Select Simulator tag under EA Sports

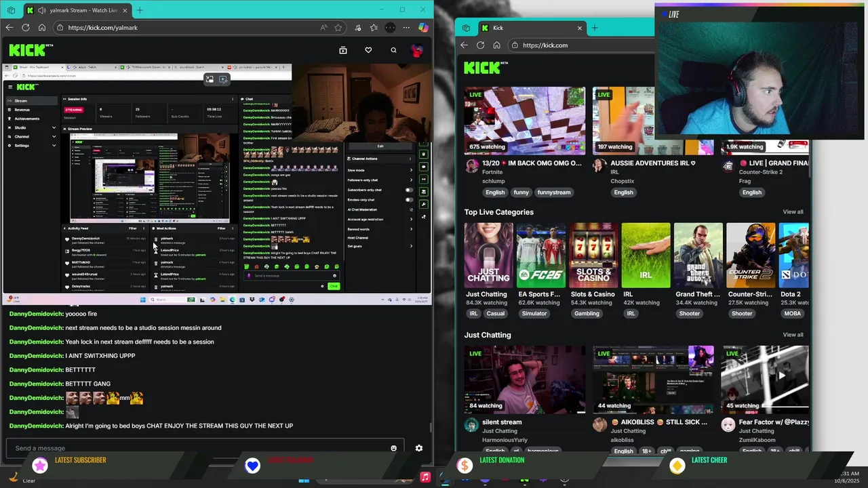[x=534, y=314]
